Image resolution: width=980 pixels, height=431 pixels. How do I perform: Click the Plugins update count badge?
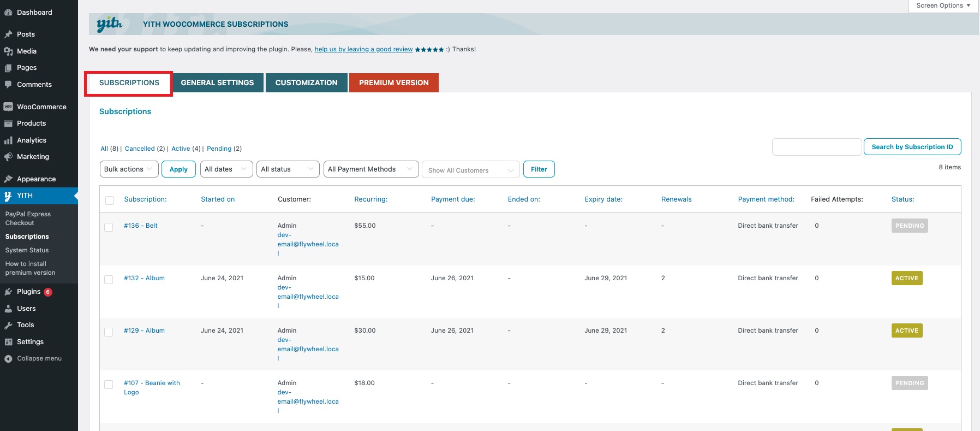click(x=48, y=292)
